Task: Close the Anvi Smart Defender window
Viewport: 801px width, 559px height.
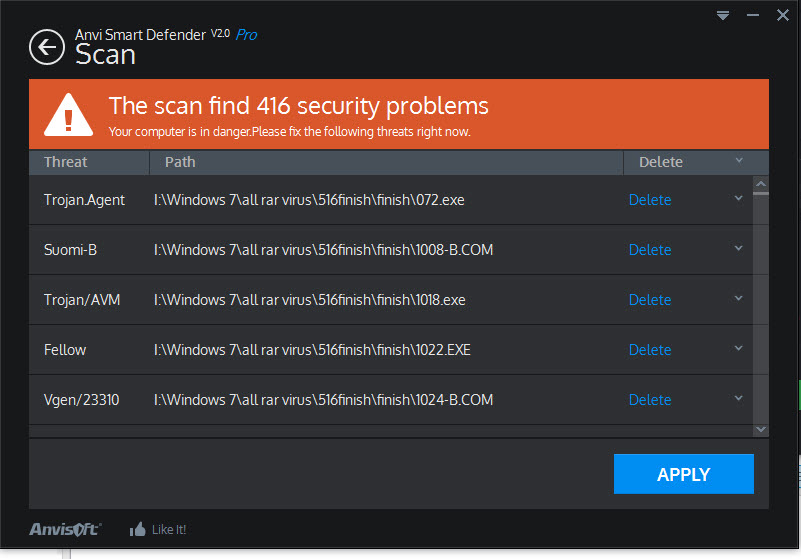Action: pyautogui.click(x=781, y=16)
